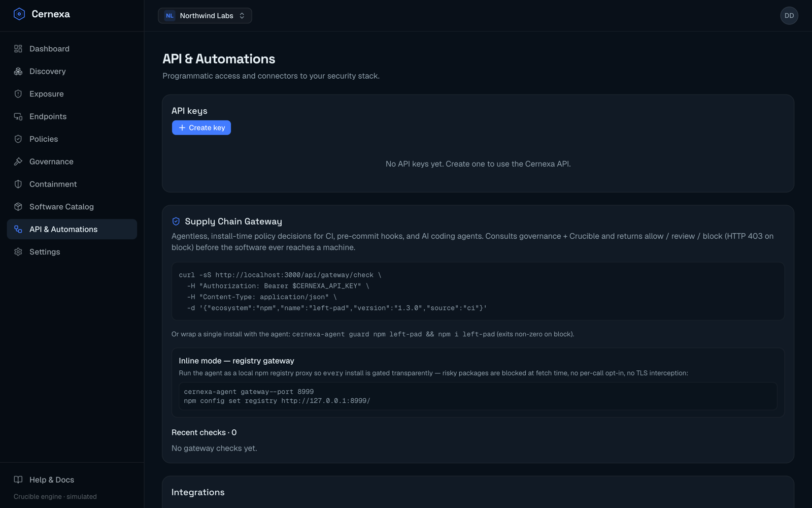Click the Discovery icon in sidebar

point(18,71)
